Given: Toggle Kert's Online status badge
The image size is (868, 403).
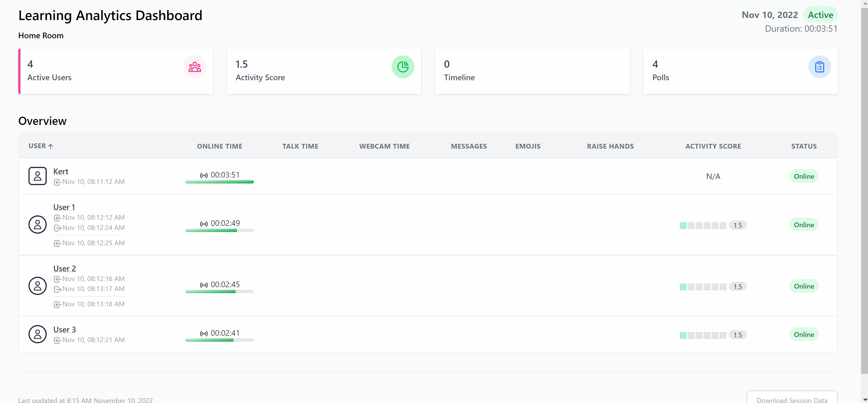Looking at the screenshot, I should click(804, 176).
